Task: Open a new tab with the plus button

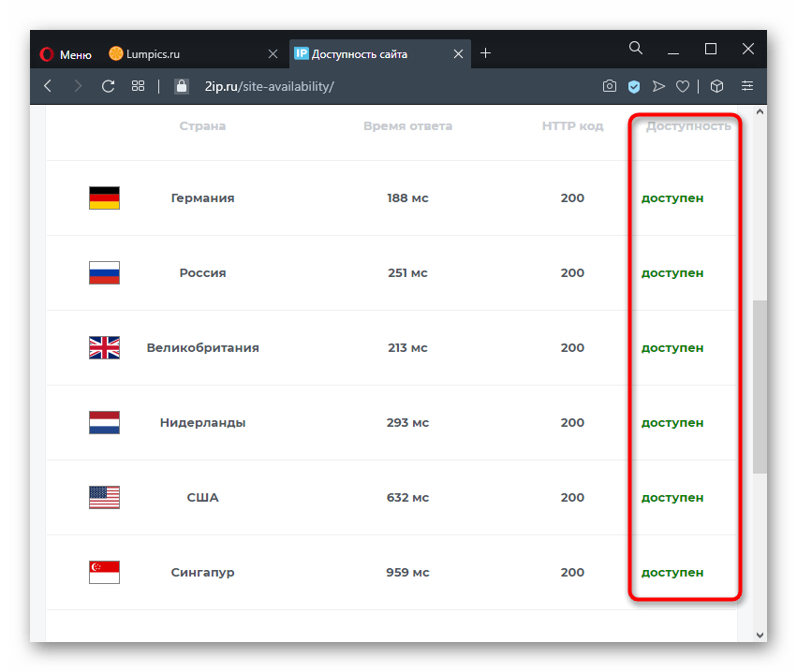Action: [x=485, y=52]
